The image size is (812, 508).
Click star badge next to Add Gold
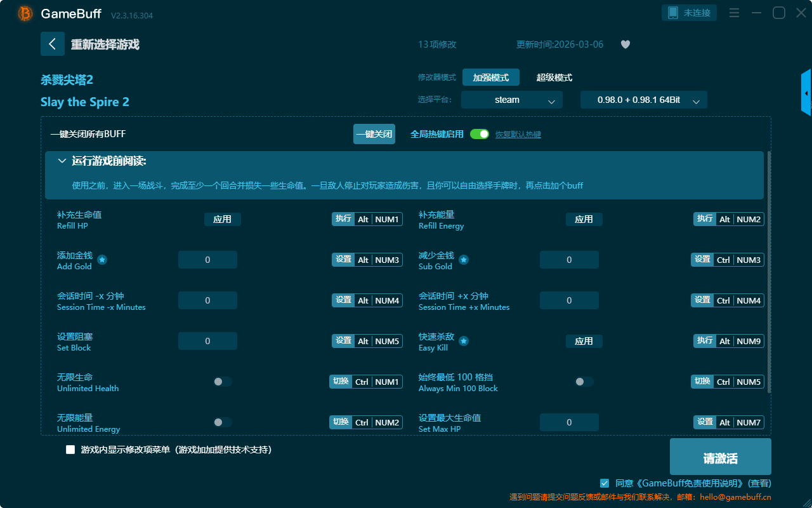(102, 260)
